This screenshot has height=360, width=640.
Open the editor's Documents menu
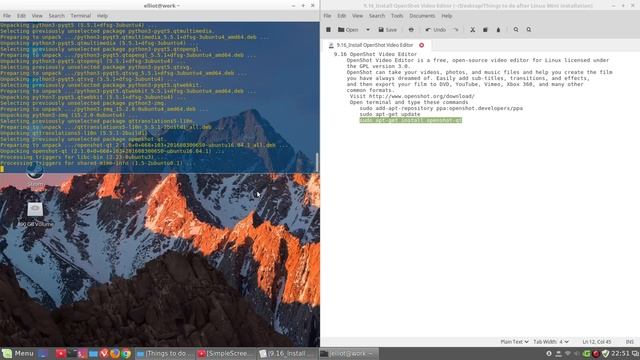[422, 16]
